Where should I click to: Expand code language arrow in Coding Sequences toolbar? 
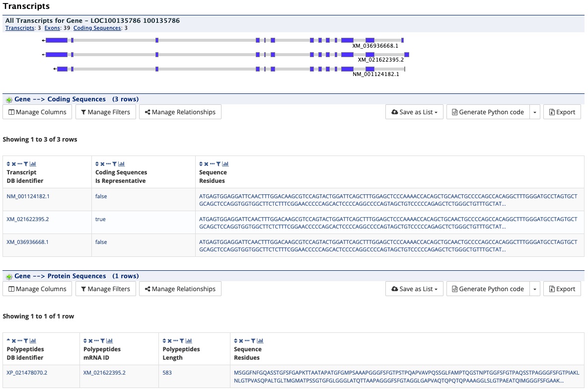(535, 112)
